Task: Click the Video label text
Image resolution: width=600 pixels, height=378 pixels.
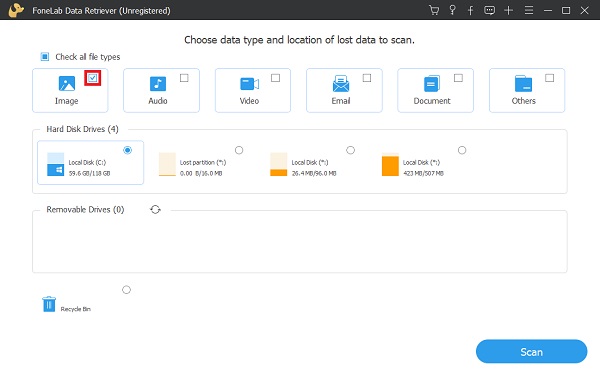Action: tap(249, 101)
